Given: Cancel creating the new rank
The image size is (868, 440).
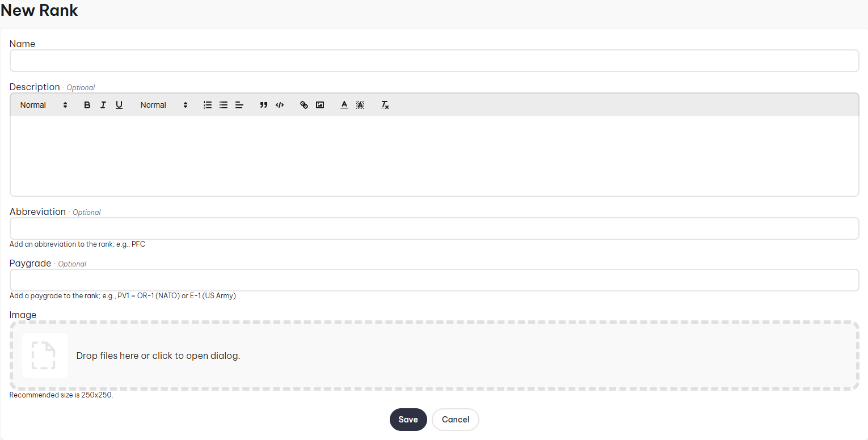Looking at the screenshot, I should coord(455,420).
